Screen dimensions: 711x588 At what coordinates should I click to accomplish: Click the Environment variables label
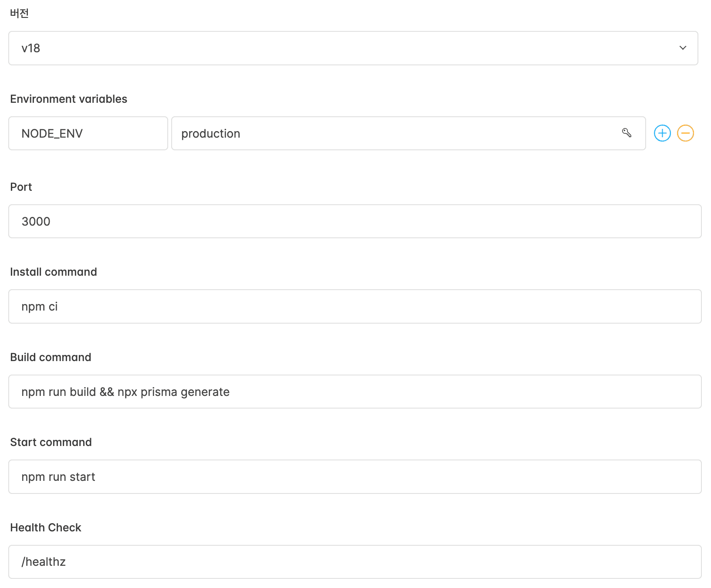tap(69, 99)
